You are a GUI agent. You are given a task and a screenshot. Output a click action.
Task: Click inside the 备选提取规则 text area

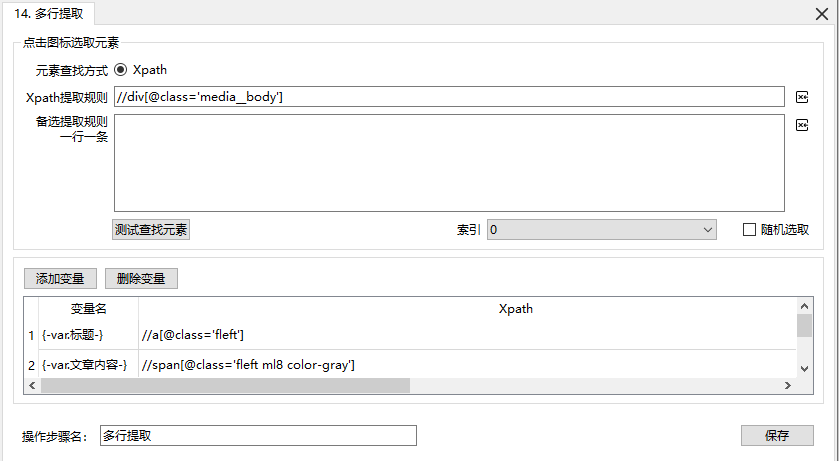[448, 162]
